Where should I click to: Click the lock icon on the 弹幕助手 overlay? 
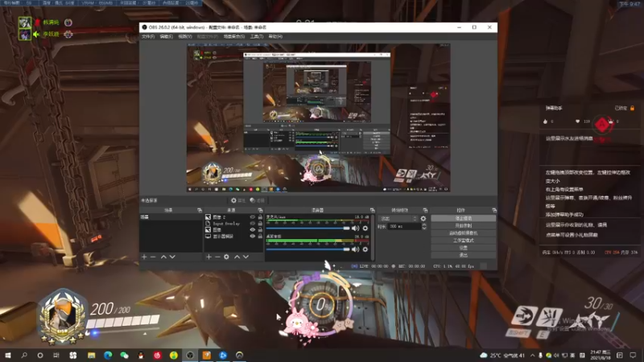[x=633, y=108]
